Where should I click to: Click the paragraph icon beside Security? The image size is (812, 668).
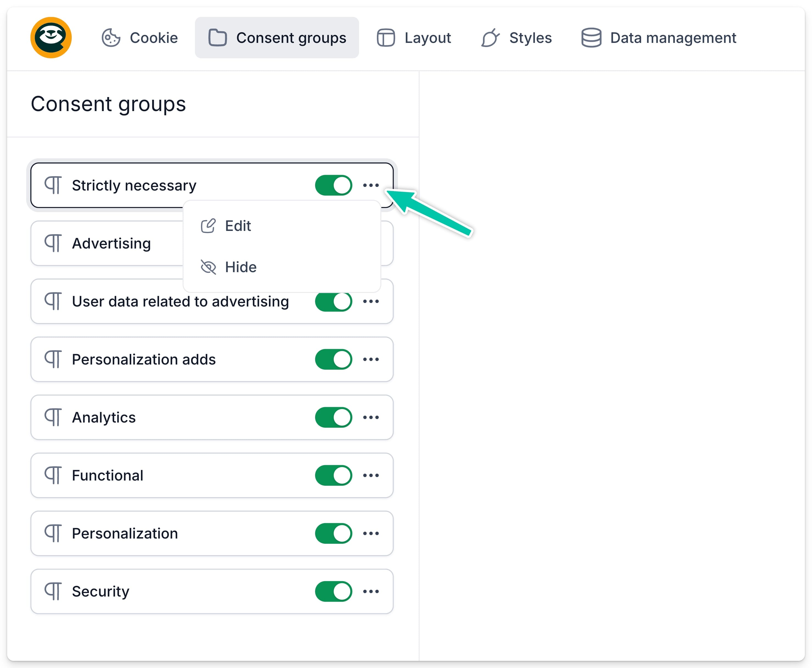[x=53, y=592]
